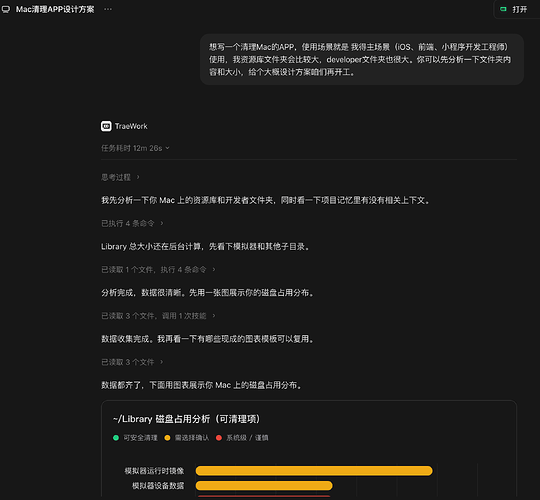
Task: Toggle the 可安全清理 legend label
Action: [x=141, y=438]
